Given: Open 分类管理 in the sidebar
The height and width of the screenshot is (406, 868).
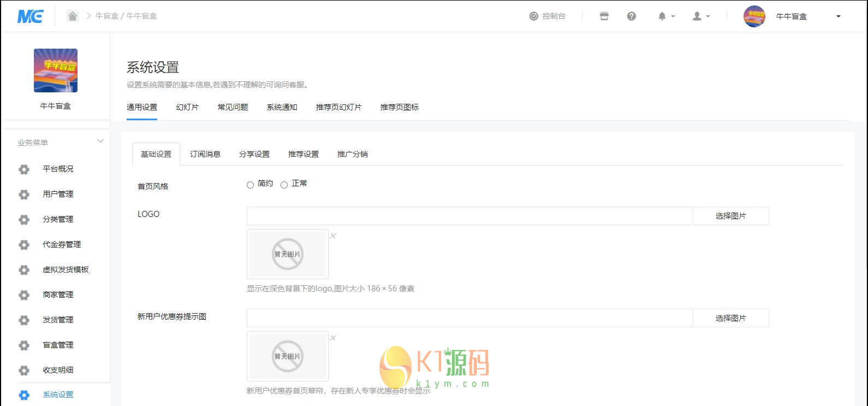Looking at the screenshot, I should [58, 219].
